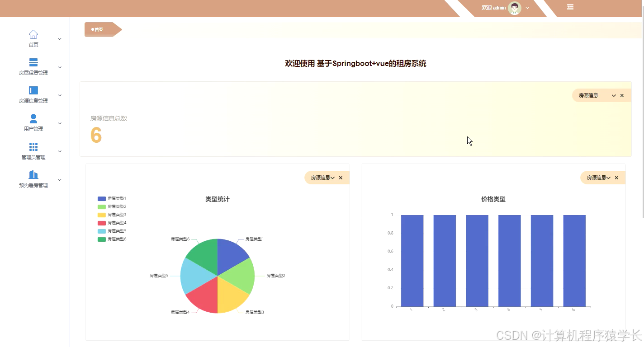
Task: Click the 房源信息总数 count value 6
Action: (96, 135)
